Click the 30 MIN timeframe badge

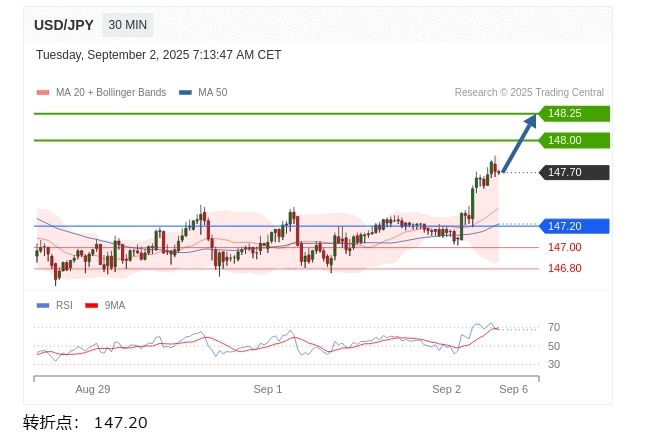tap(127, 25)
